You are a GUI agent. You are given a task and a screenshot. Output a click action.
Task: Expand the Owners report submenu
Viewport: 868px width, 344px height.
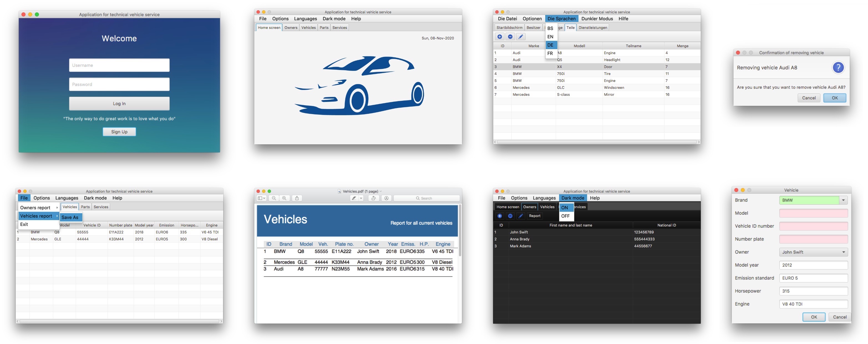[x=39, y=208]
